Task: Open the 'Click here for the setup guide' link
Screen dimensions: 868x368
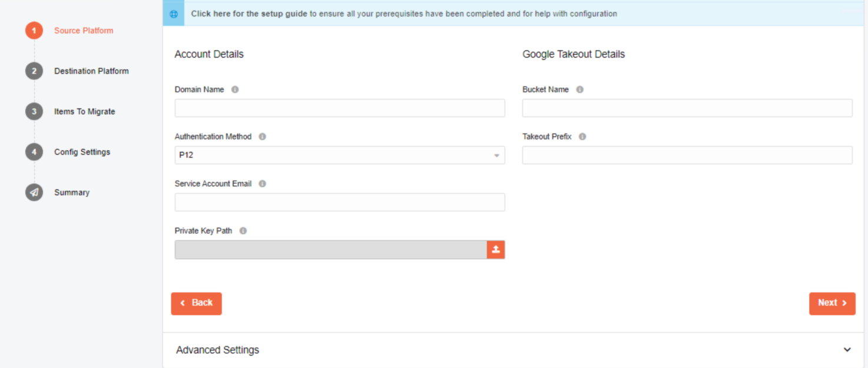Action: coord(249,14)
